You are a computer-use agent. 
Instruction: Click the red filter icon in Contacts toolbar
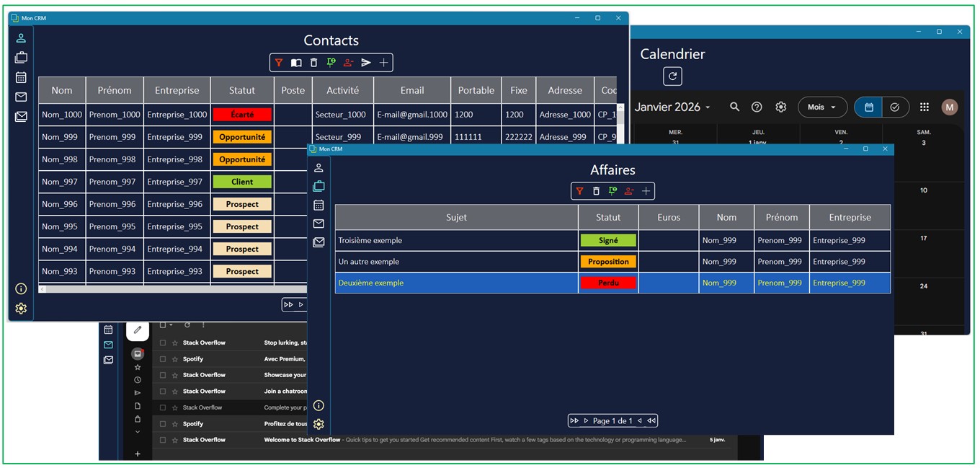279,63
